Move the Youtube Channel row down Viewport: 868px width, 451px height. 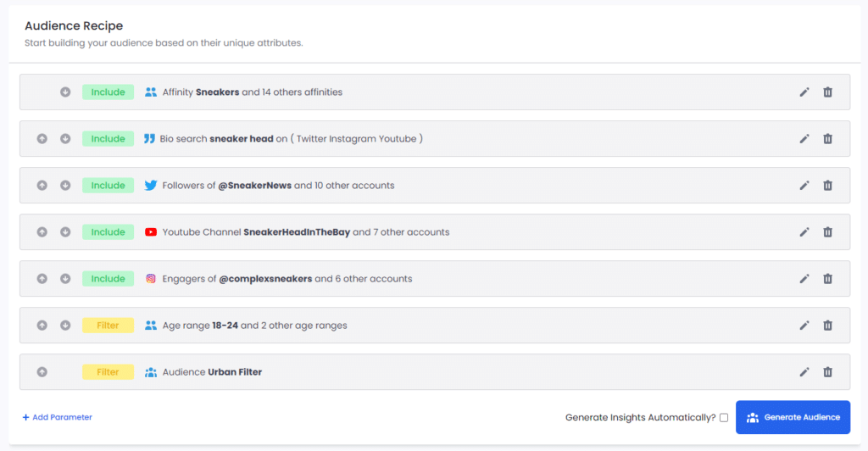(65, 232)
